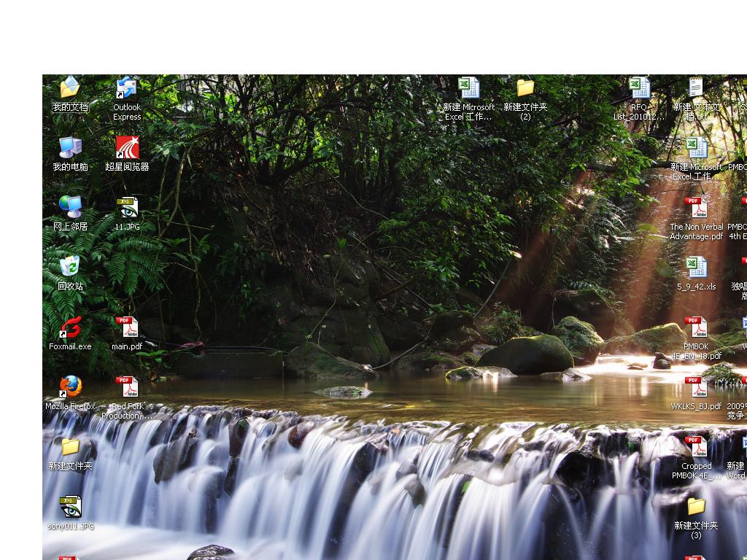Select the 我的电脑 icon
This screenshot has width=747, height=560.
coord(70,148)
